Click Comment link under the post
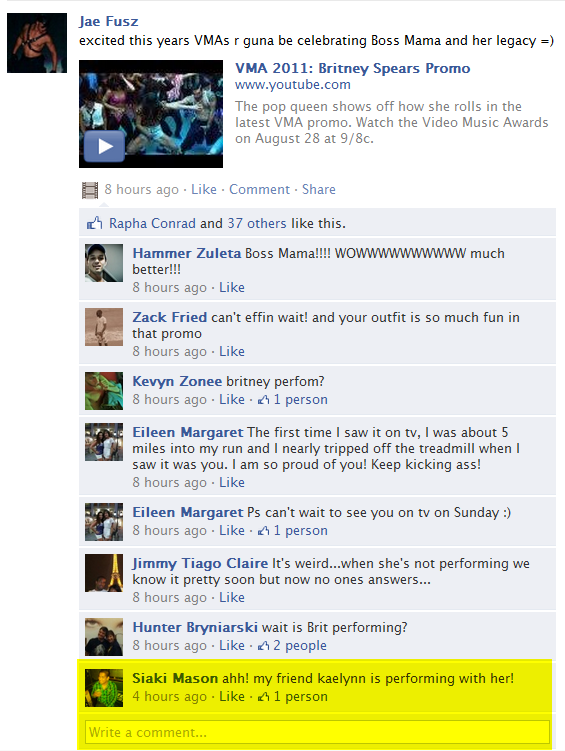 point(260,190)
